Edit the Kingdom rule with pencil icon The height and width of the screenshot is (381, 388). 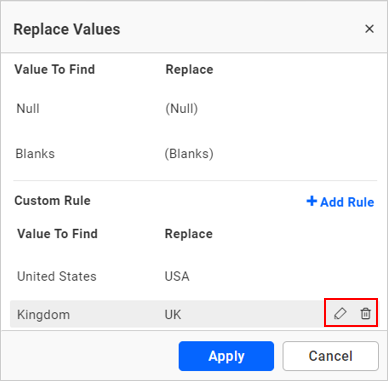tap(340, 314)
